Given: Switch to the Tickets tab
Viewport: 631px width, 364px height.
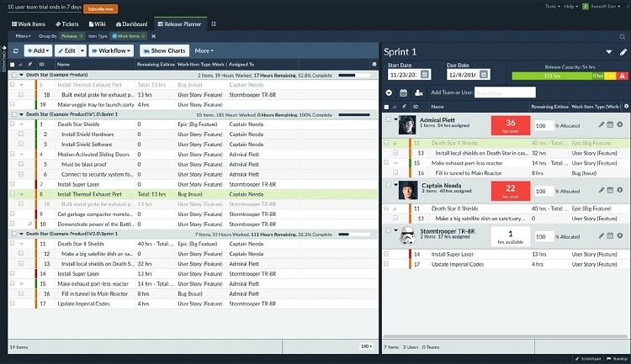Looking at the screenshot, I should [x=66, y=24].
